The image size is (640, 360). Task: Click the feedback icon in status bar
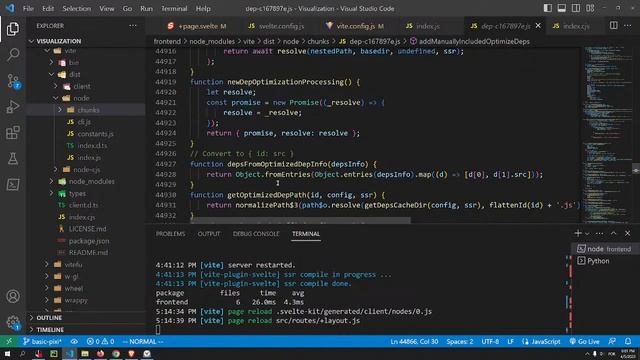click(612, 341)
